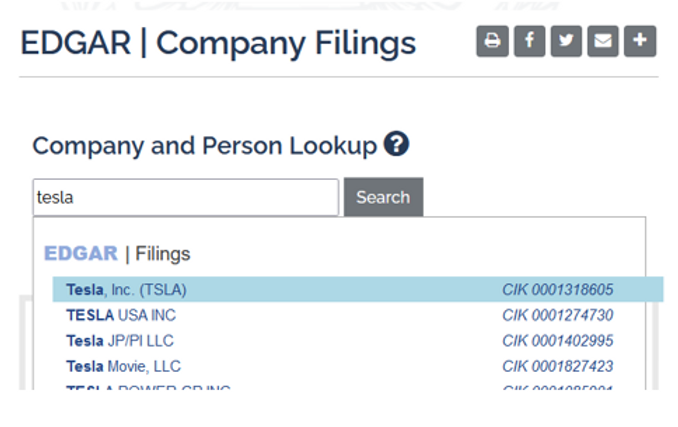Share the page on Facebook
This screenshot has height=427, width=678.
(x=529, y=42)
